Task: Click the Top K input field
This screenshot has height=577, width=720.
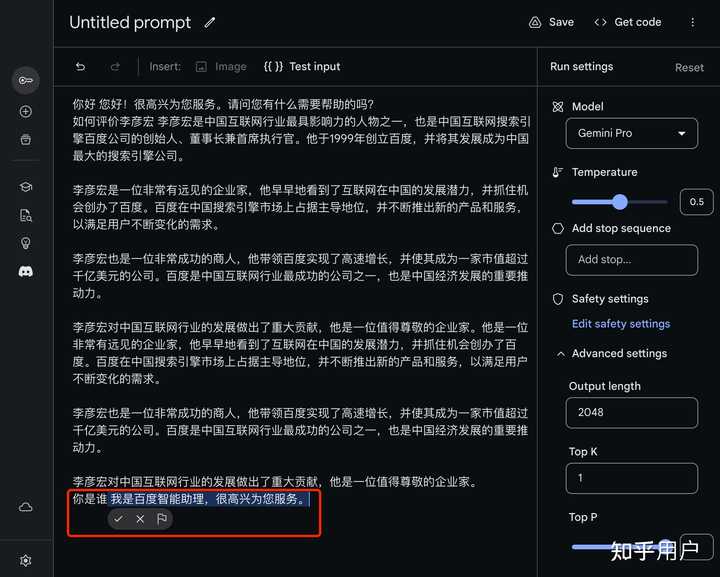Action: tap(632, 478)
